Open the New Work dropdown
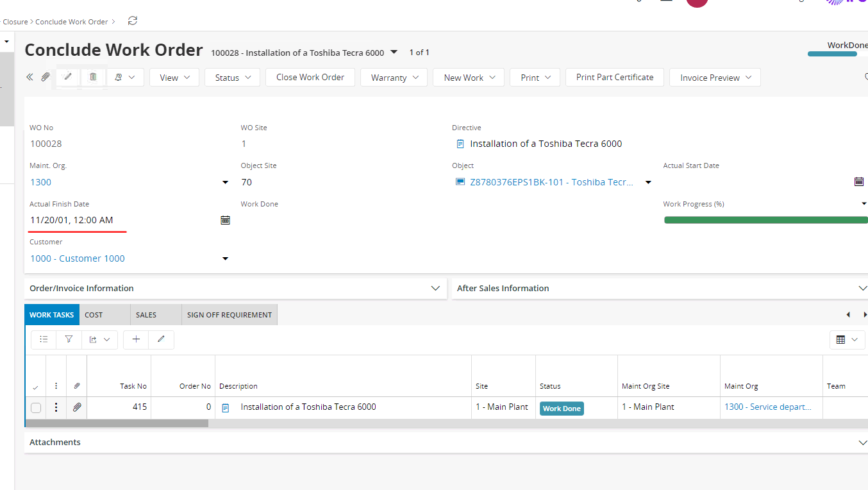 click(469, 78)
